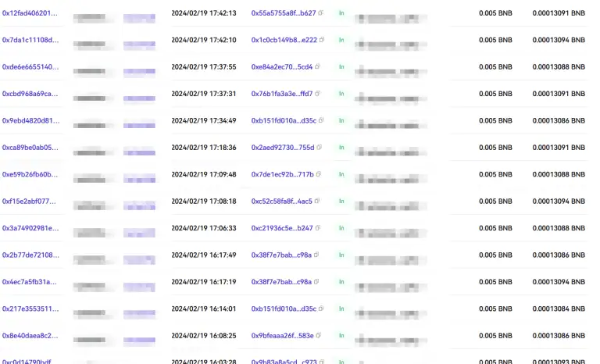The image size is (600, 364).
Task: Open transaction hash 0x12fad406201
Action: (x=30, y=13)
